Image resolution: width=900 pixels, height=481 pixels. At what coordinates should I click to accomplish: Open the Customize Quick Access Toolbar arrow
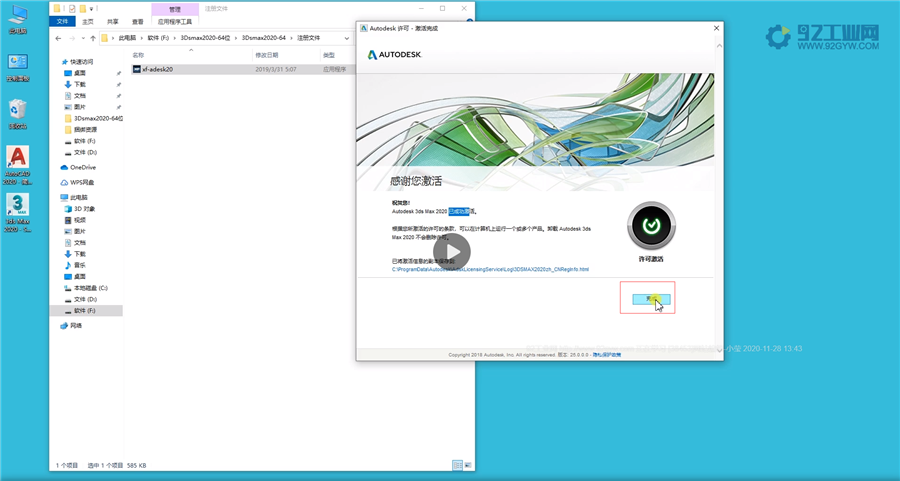(91, 9)
